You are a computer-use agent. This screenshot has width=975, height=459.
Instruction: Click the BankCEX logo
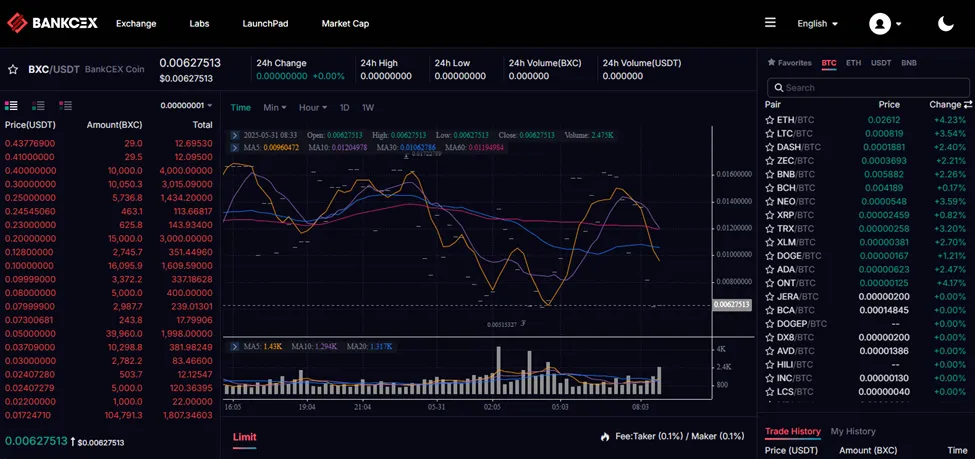[x=52, y=24]
